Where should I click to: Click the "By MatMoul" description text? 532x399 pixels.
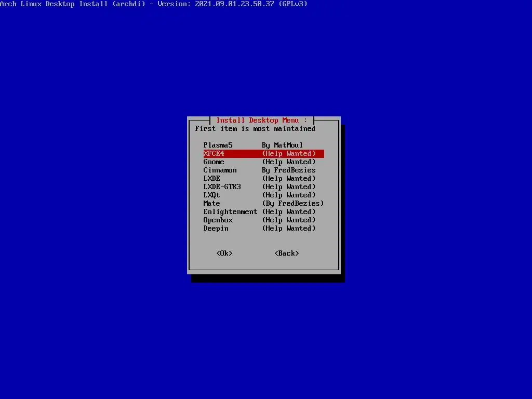282,145
